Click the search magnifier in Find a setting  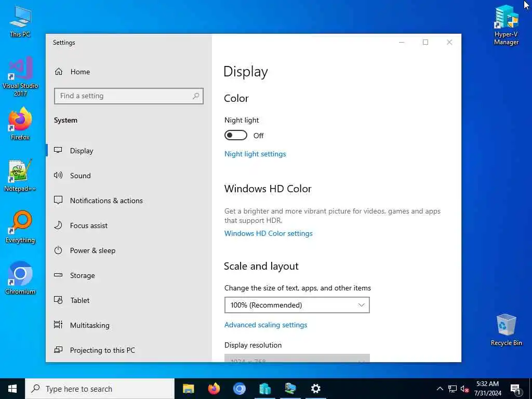(x=196, y=96)
